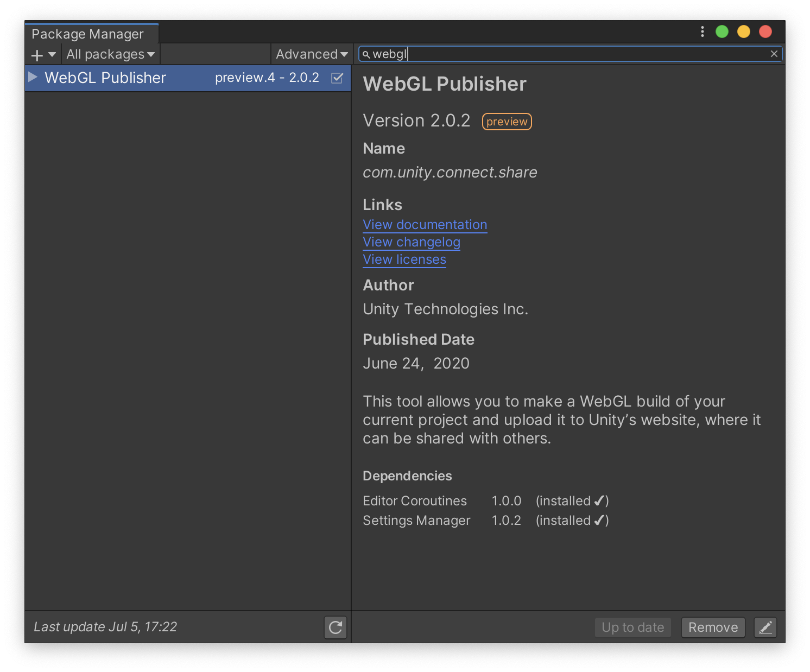Click the preview.4 - 2.0.2 version label
Image resolution: width=810 pixels, height=672 pixels.
click(267, 78)
